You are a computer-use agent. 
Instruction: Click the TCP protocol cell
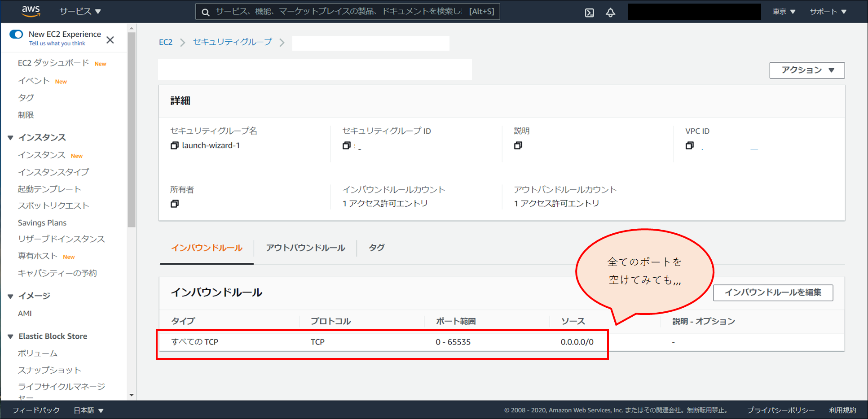coord(317,342)
